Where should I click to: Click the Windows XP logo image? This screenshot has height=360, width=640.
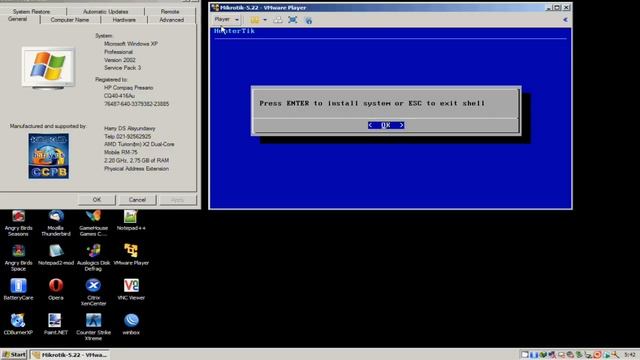48,67
